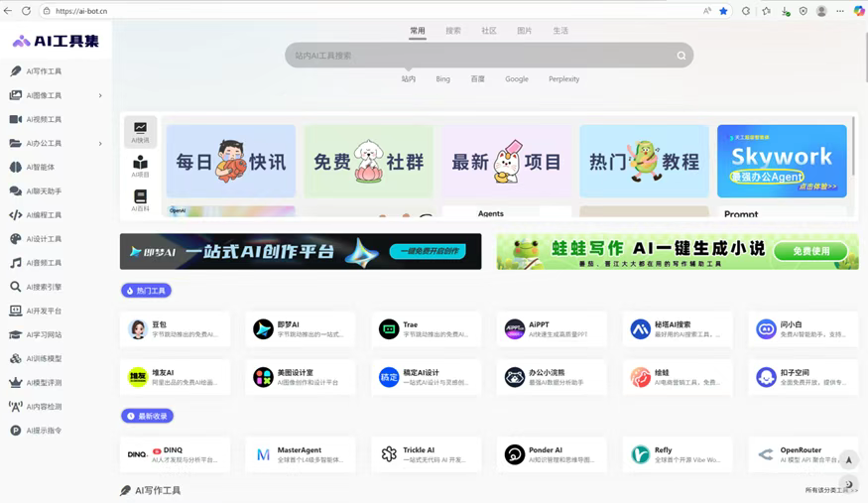Open the 热门教程 banner card
Viewport: 868px width, 503px height.
click(645, 161)
